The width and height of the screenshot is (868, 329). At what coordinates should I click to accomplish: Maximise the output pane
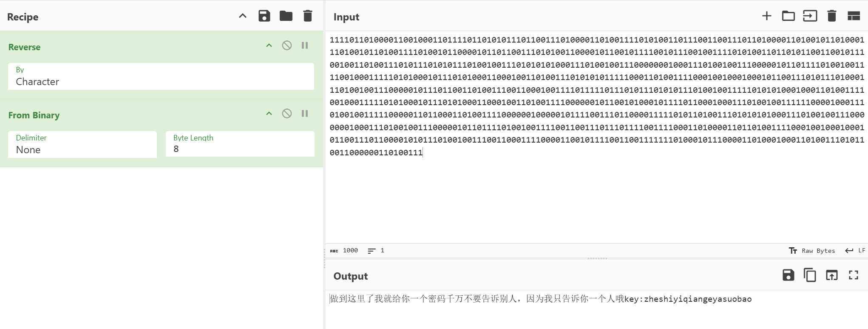(x=854, y=275)
